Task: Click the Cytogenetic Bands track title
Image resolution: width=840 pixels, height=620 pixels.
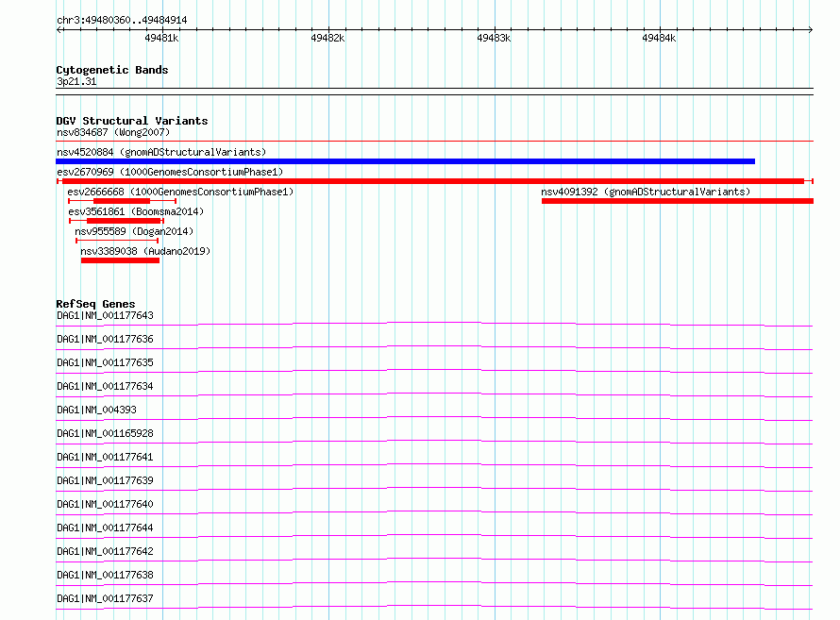Action: click(x=112, y=70)
